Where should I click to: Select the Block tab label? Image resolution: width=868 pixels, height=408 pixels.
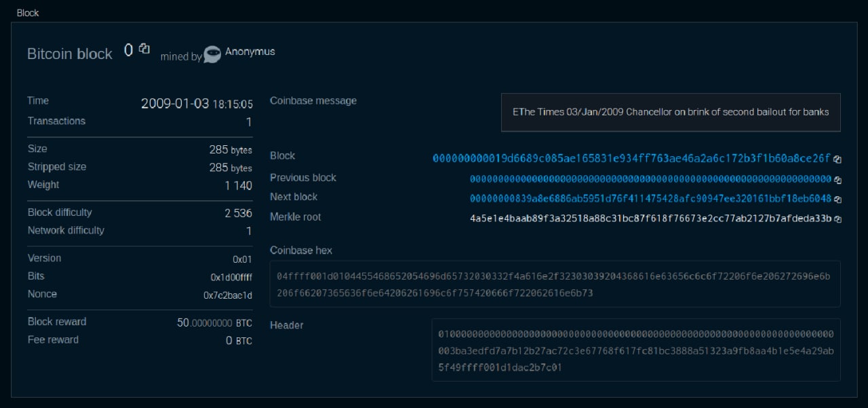tap(28, 13)
